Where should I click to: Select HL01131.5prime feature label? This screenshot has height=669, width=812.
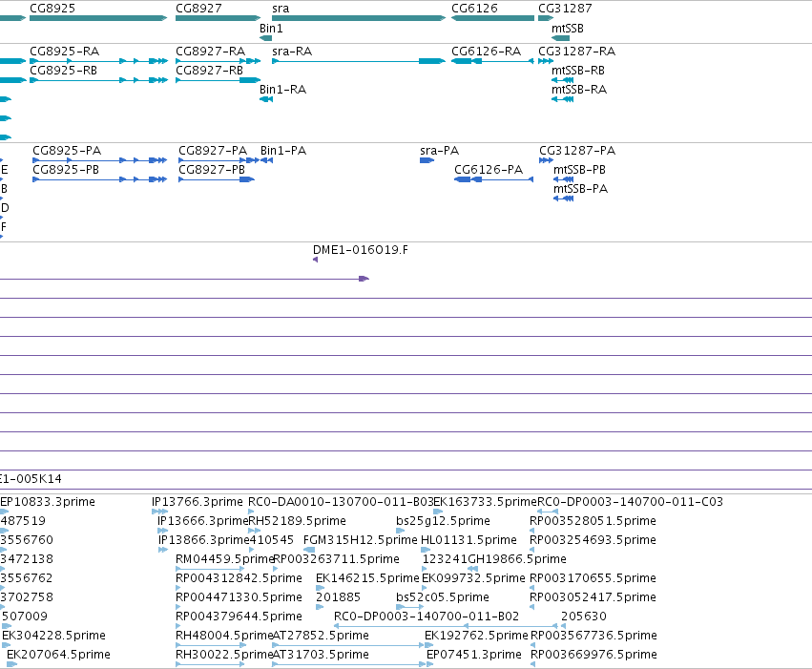tap(468, 540)
